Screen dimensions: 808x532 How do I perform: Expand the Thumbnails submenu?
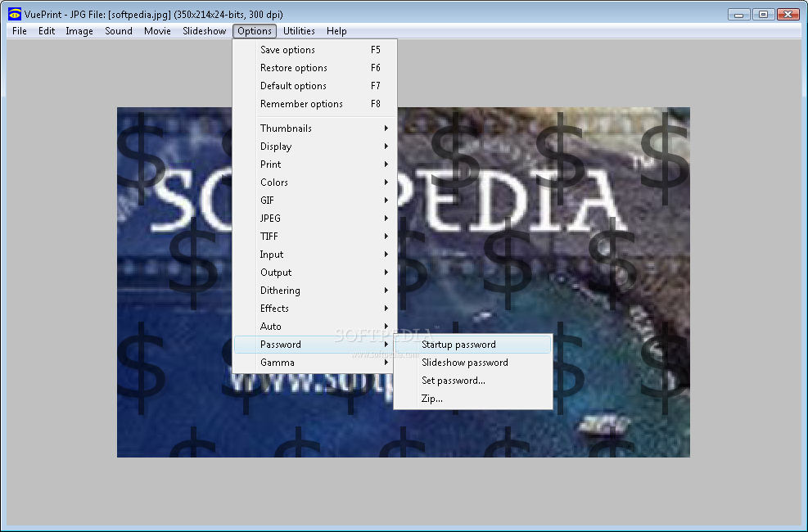click(x=315, y=128)
